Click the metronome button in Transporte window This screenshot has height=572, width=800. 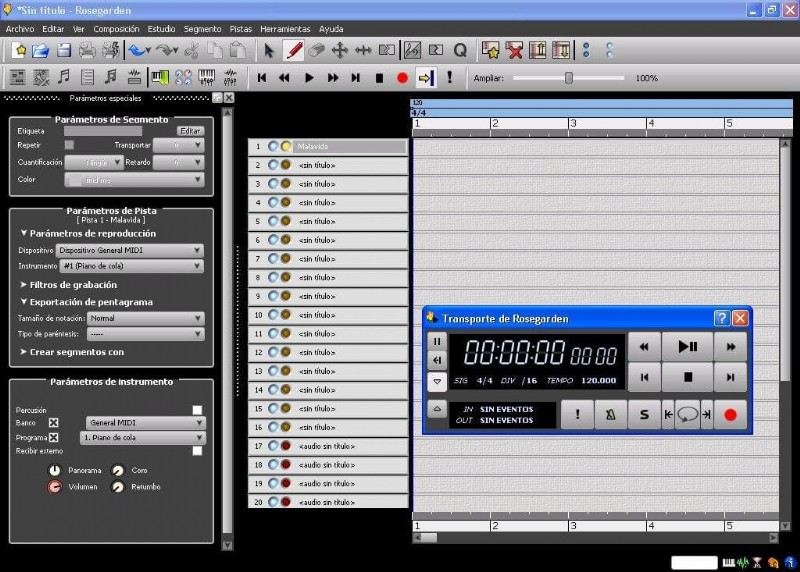610,414
